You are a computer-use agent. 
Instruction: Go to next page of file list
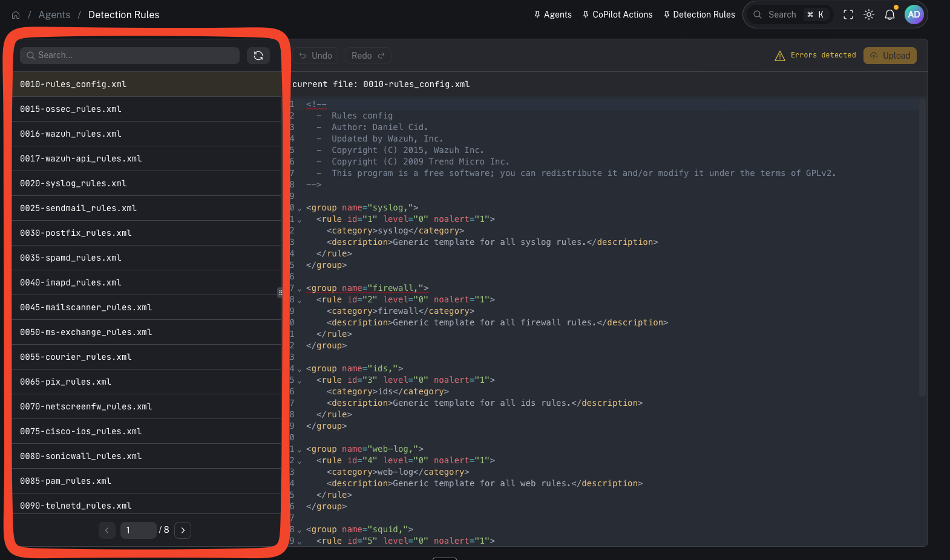183,530
